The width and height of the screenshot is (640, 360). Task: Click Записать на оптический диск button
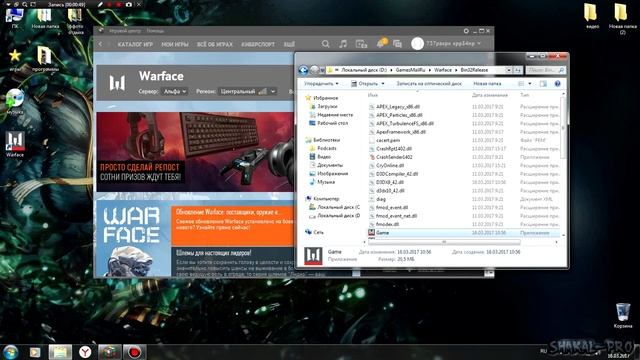tap(429, 84)
